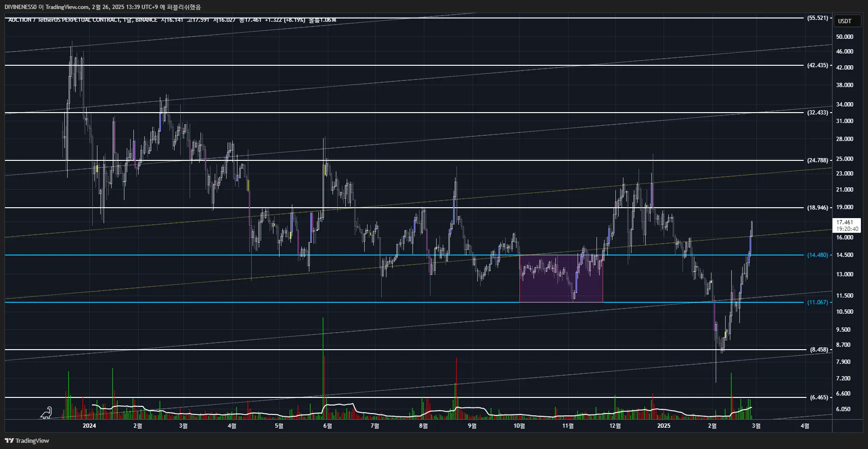Click the 46.000 price axis tick
Screen dimensions: 868x449
pyautogui.click(x=844, y=52)
